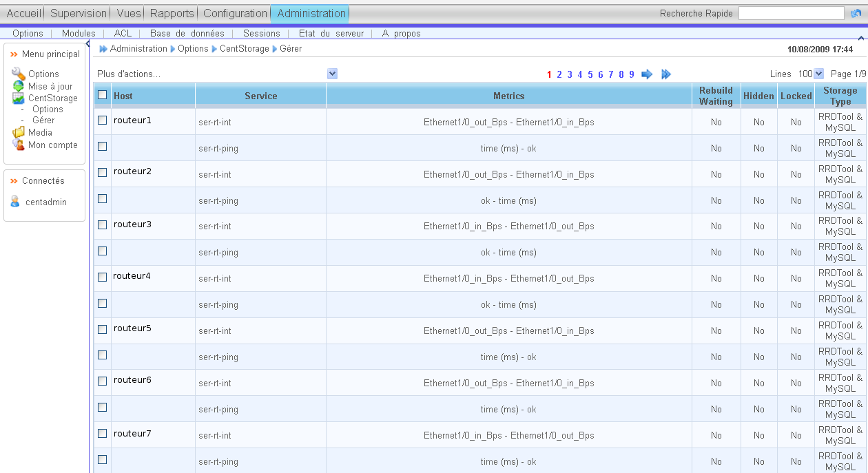The image size is (868, 473).
Task: Click the Media folder icon
Action: point(19,132)
